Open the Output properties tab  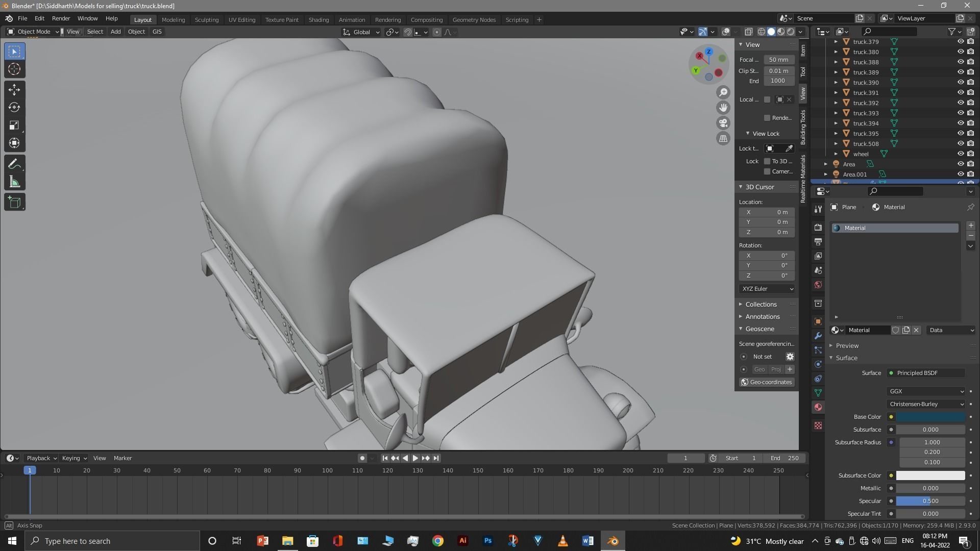[818, 241]
